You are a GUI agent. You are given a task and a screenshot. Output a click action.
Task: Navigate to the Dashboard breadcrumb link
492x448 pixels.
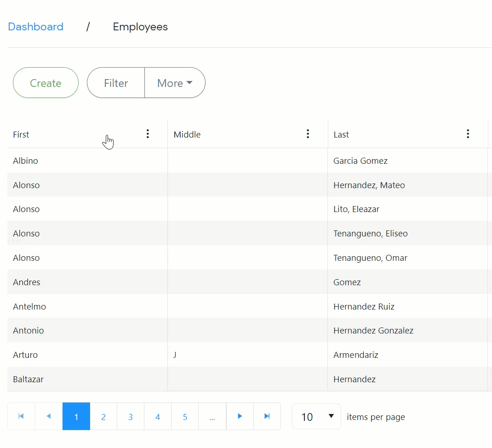coord(36,27)
